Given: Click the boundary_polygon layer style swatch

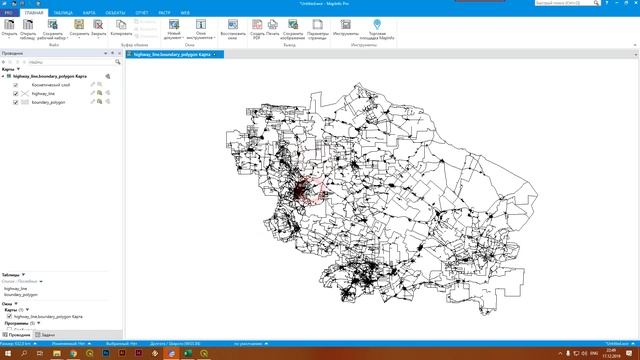Looking at the screenshot, I should click(25, 102).
